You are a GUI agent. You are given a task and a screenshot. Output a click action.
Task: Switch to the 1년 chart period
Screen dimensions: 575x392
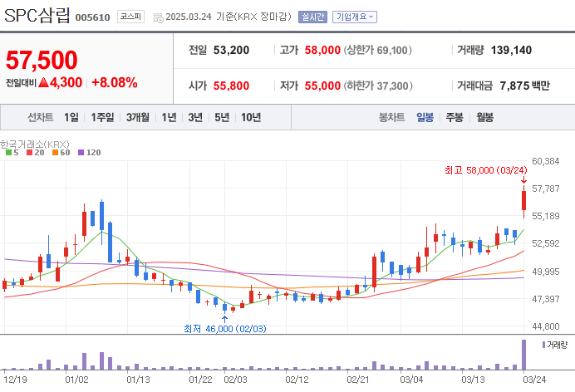(169, 117)
